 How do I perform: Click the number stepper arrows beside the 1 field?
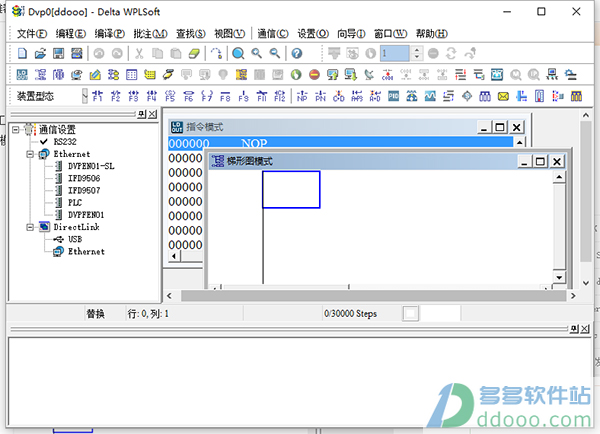417,53
